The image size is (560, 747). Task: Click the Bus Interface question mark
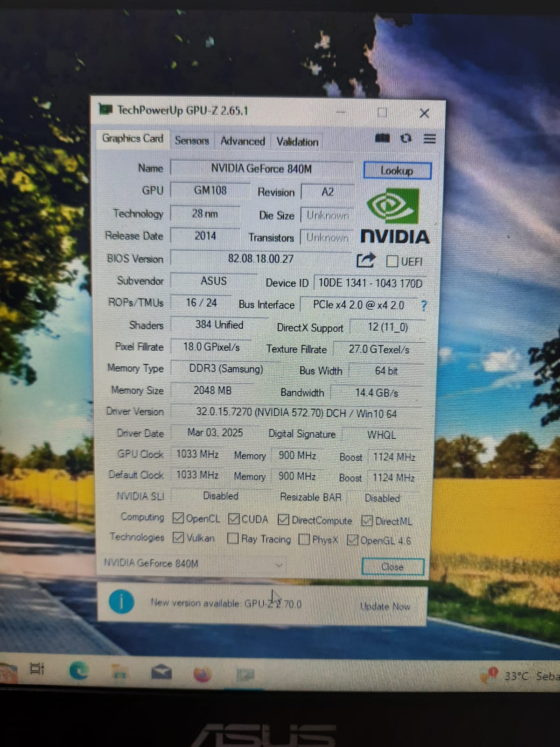coord(424,306)
